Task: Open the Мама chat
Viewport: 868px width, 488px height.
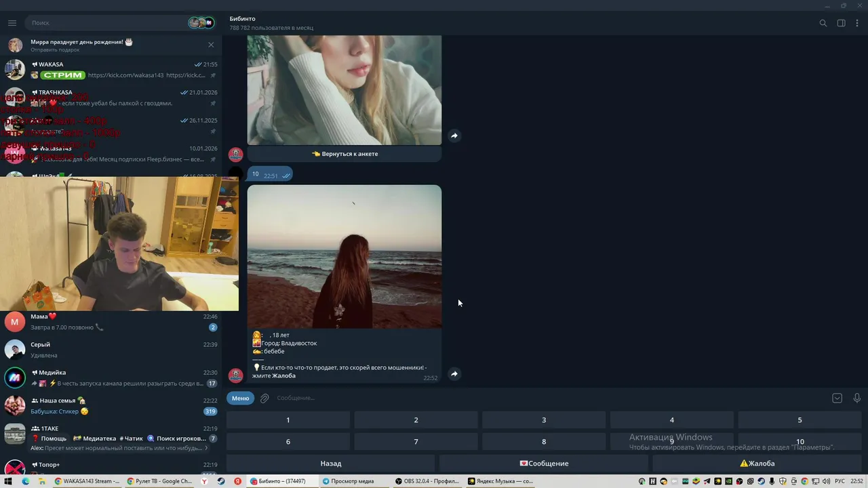Action: (x=111, y=322)
